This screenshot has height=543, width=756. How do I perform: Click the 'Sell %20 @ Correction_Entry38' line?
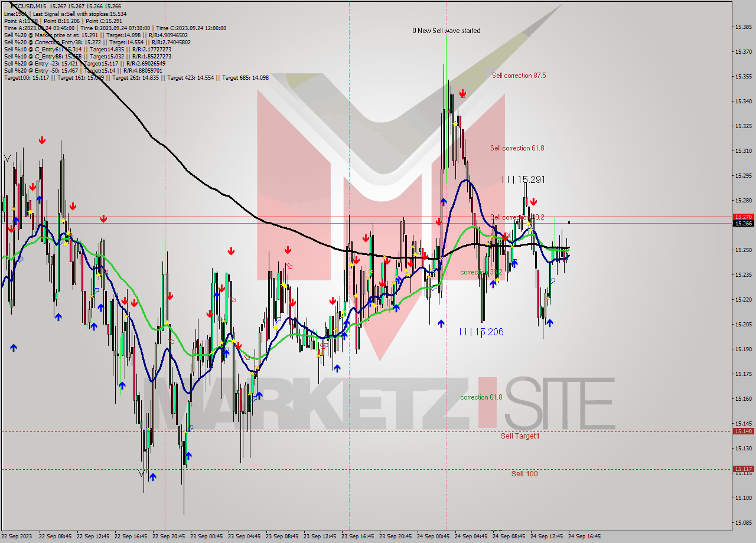coord(97,42)
